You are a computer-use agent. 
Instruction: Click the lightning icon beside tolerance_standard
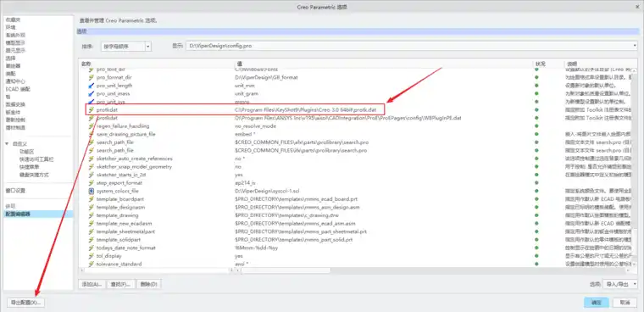click(92, 264)
